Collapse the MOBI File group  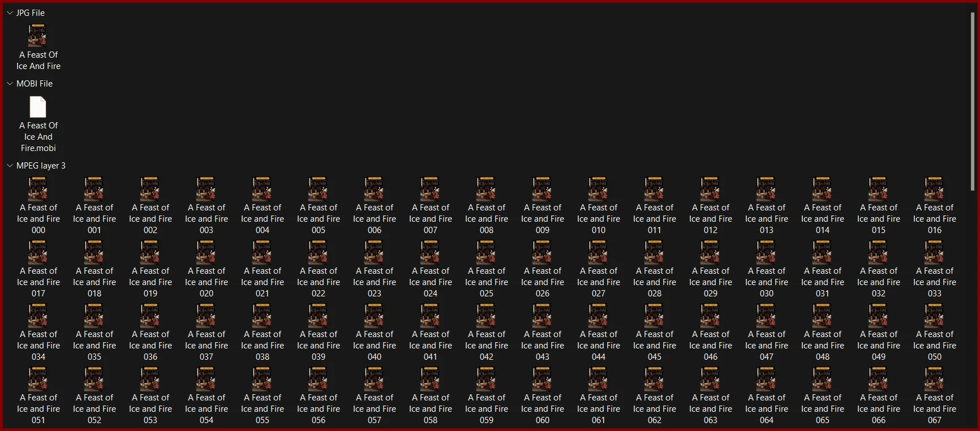click(10, 83)
